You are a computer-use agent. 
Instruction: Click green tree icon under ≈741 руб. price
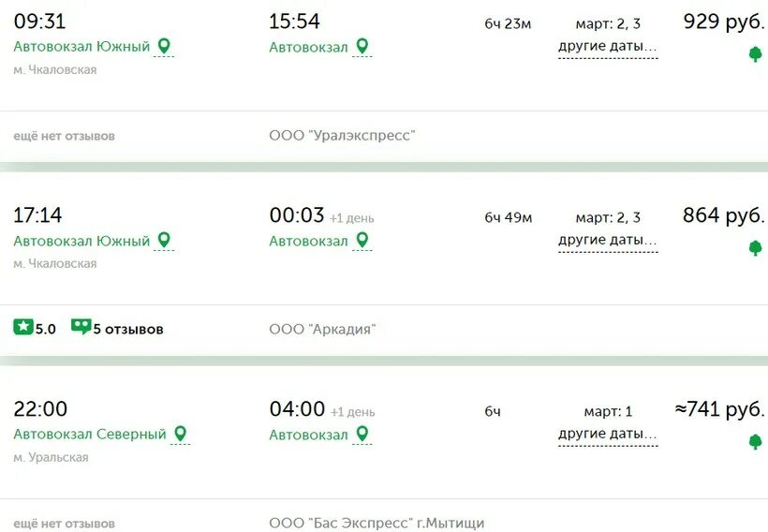coord(756,442)
